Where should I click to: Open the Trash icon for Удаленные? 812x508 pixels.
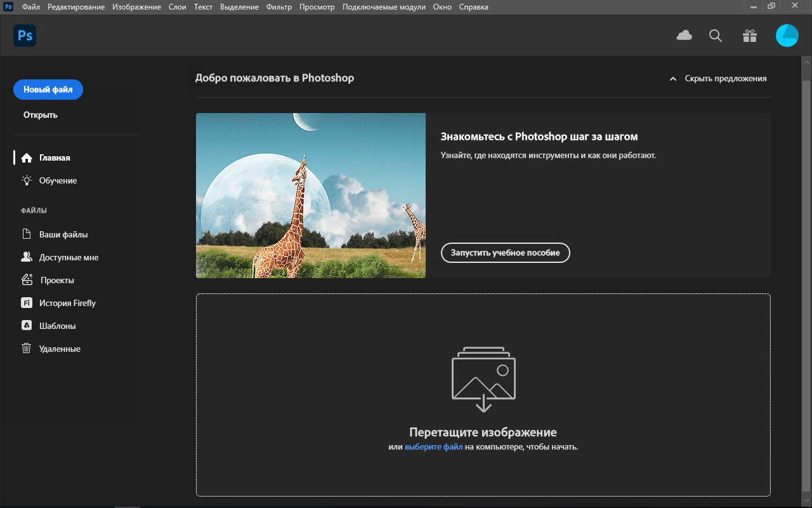pyautogui.click(x=27, y=349)
